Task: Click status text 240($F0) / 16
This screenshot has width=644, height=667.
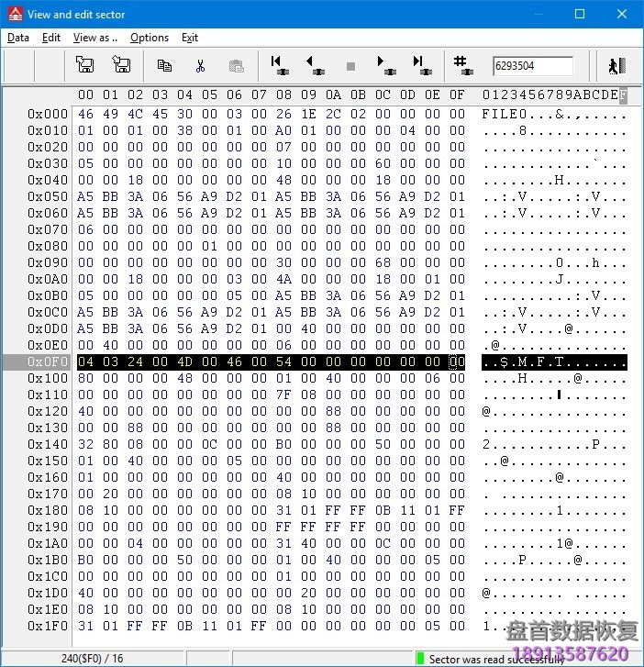Action: [x=93, y=659]
